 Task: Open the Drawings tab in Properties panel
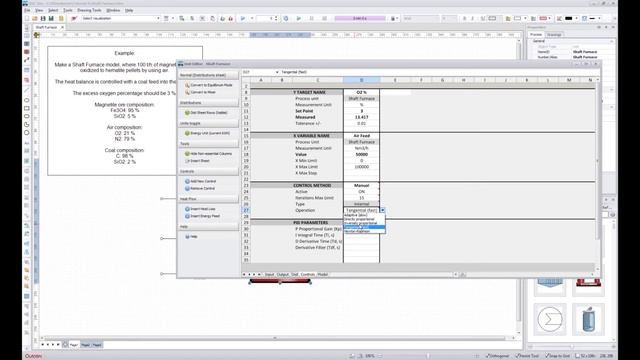pyautogui.click(x=554, y=35)
